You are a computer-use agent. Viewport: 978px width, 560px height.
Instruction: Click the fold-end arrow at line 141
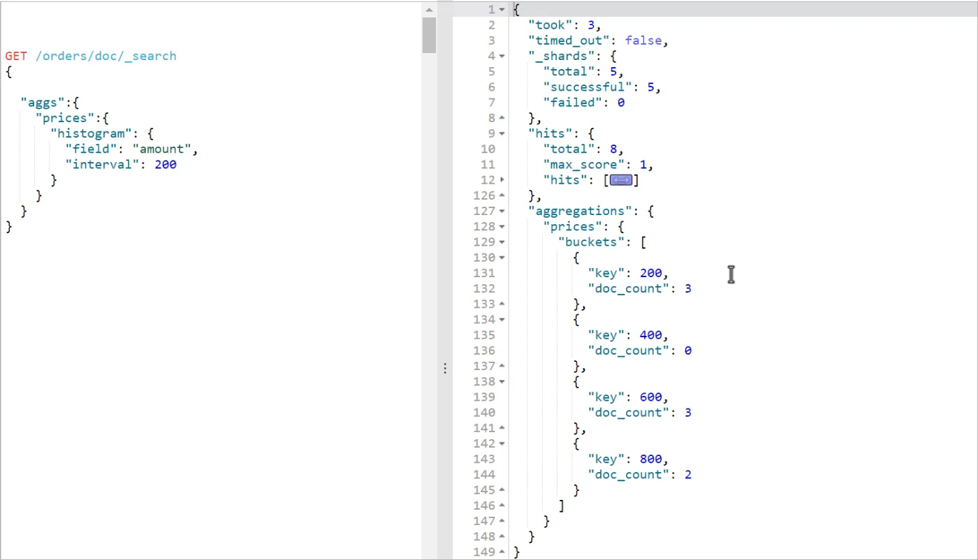502,427
